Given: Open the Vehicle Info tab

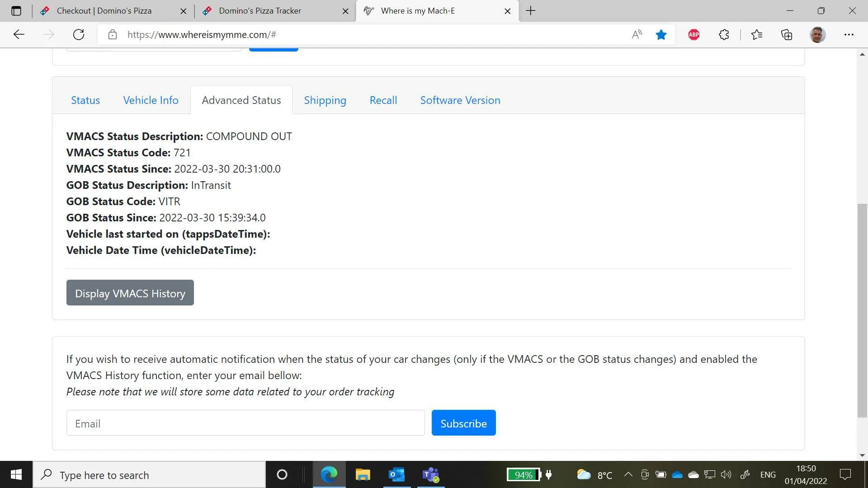Looking at the screenshot, I should click(151, 100).
